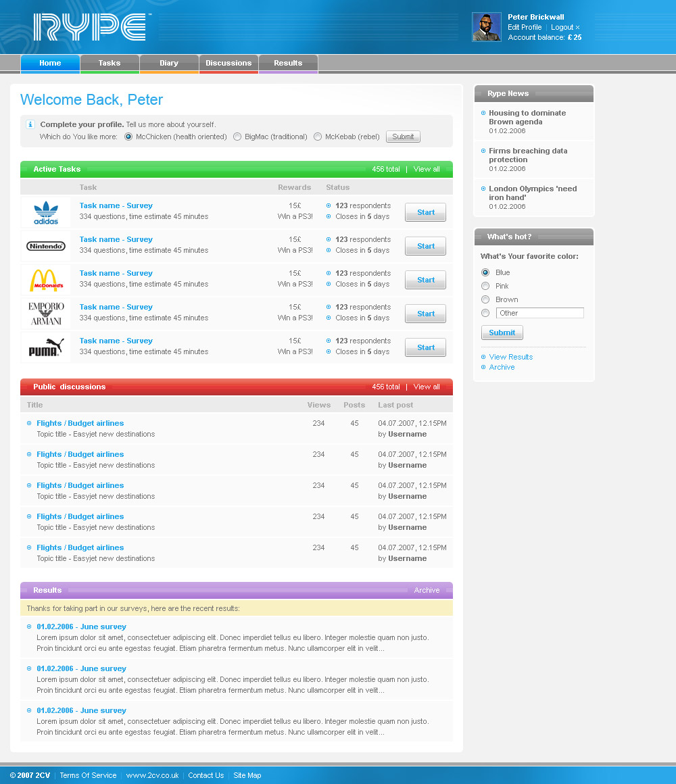Open last Flights / Budget airlines discussion
This screenshot has height=784, width=676.
80,548
